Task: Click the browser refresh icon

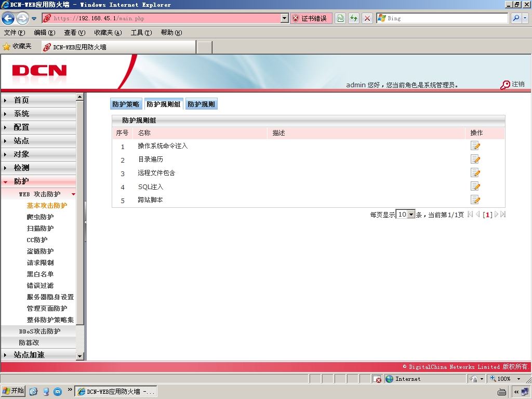Action: (353, 18)
